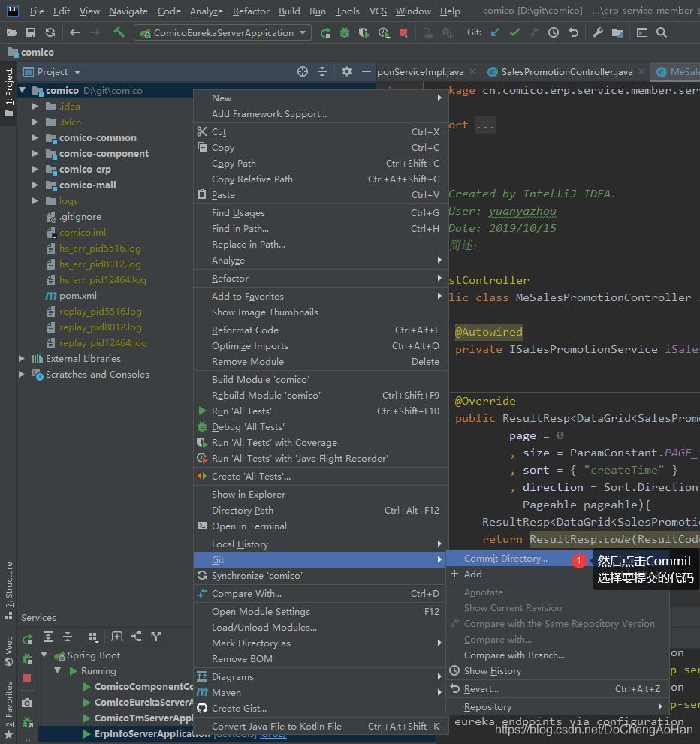Click Add in the Git submenu
700x744 pixels.
(x=472, y=574)
